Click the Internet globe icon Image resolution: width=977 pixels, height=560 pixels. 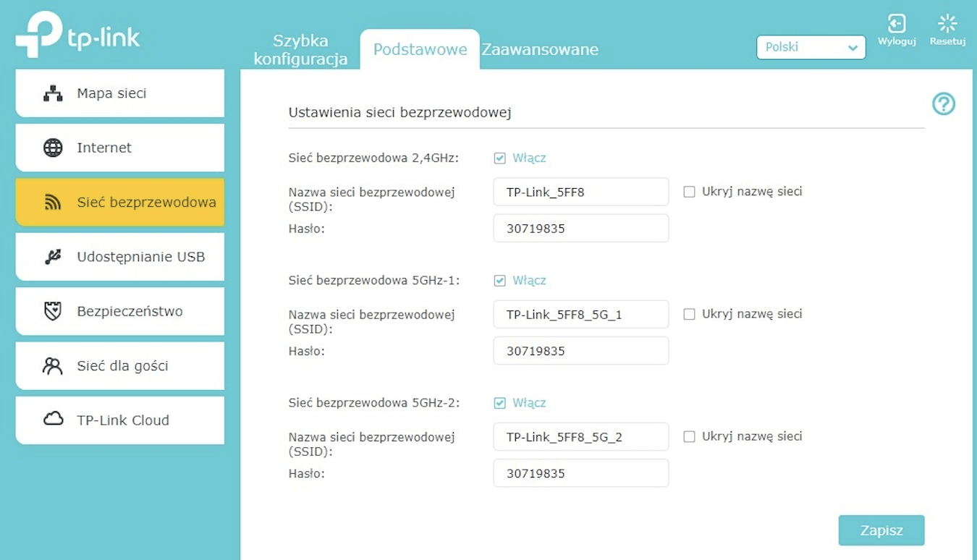pyautogui.click(x=53, y=148)
